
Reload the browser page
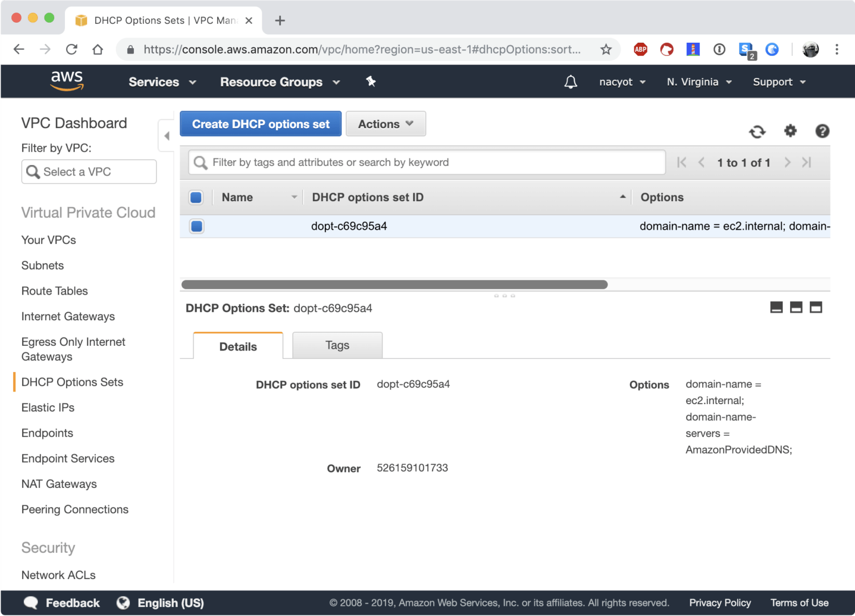71,50
